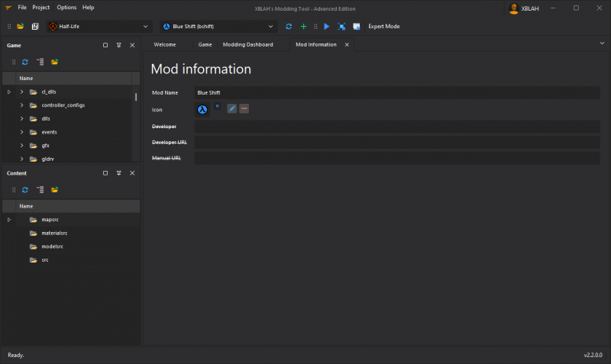Screen dimensions: 611x364
Task: Click the open folder icon in main toolbar
Action: [x=21, y=27]
